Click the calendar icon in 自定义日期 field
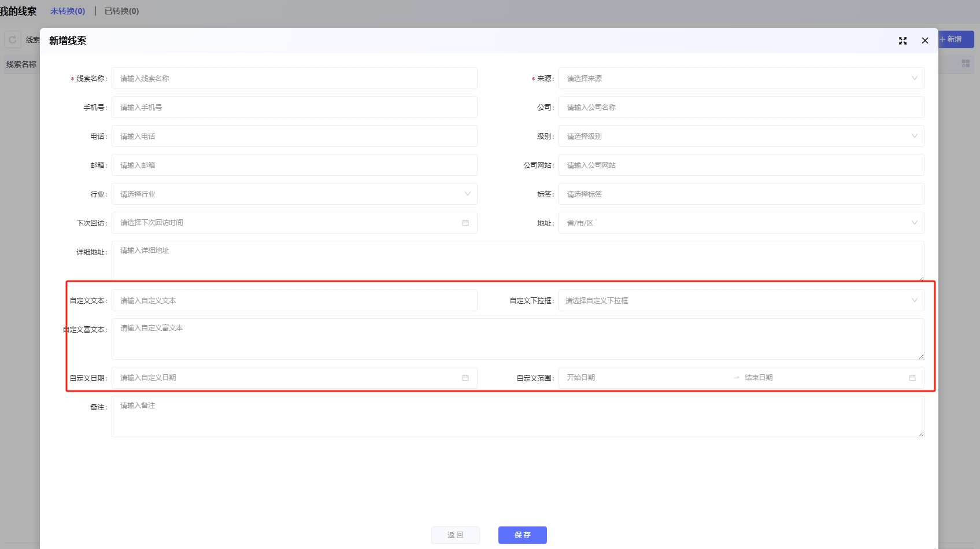This screenshot has width=980, height=549. click(465, 378)
